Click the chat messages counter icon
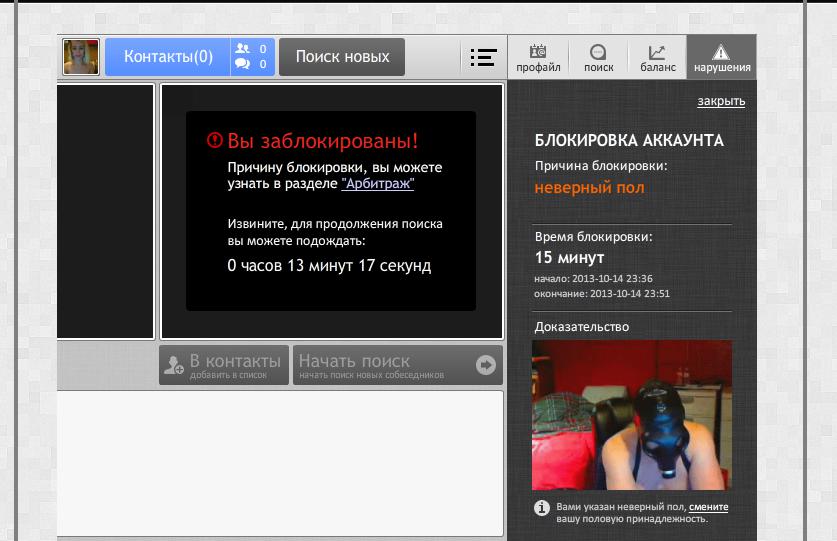The height and width of the screenshot is (541, 837). click(x=243, y=64)
